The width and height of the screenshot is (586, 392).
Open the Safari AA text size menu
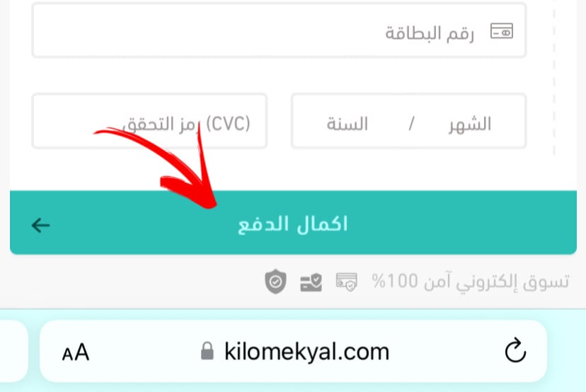[x=76, y=352]
